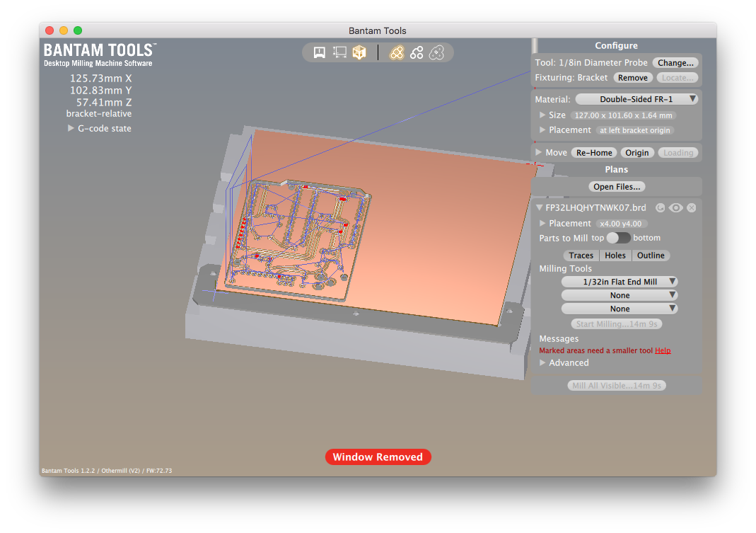Toggle the Traces milling option

pyautogui.click(x=581, y=256)
